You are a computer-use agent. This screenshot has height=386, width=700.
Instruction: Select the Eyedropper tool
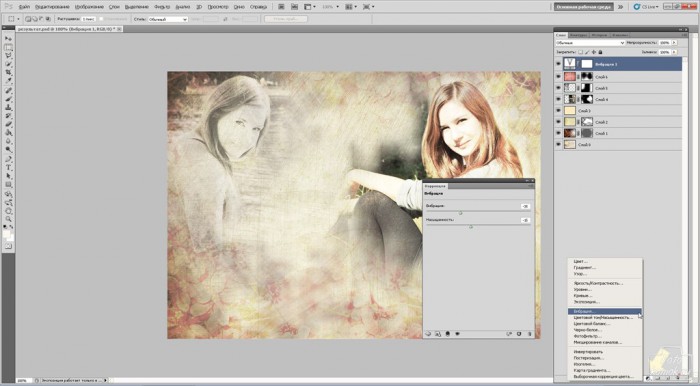[x=8, y=81]
